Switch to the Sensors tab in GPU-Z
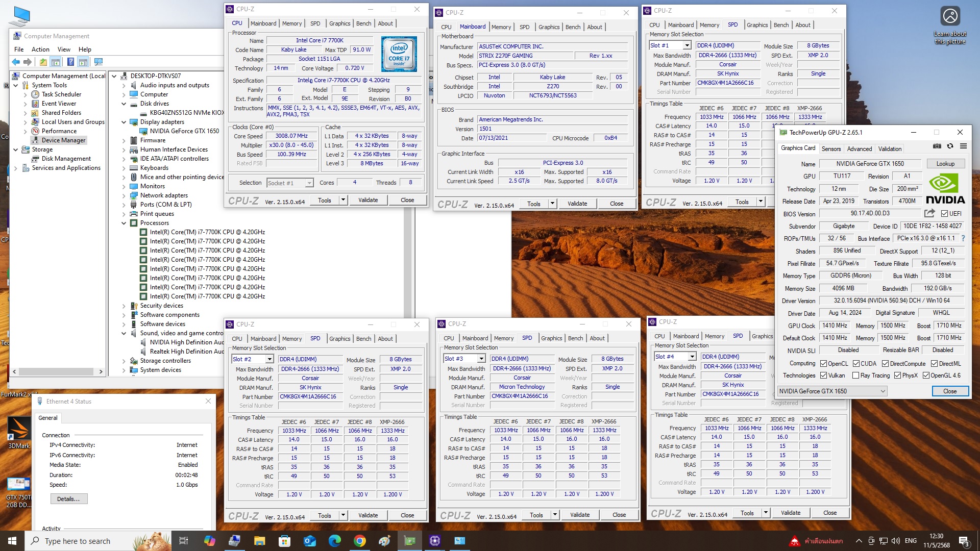980x551 pixels. 831,149
